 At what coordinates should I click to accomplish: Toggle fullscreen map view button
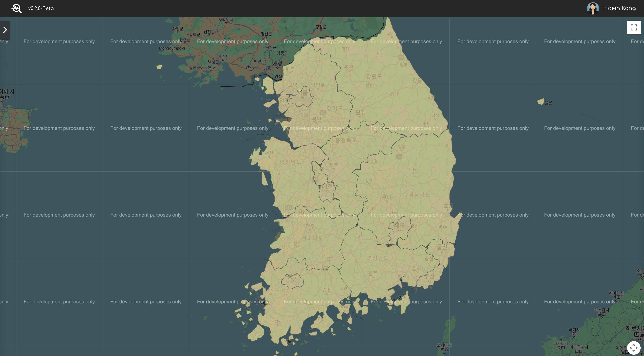[x=633, y=27]
